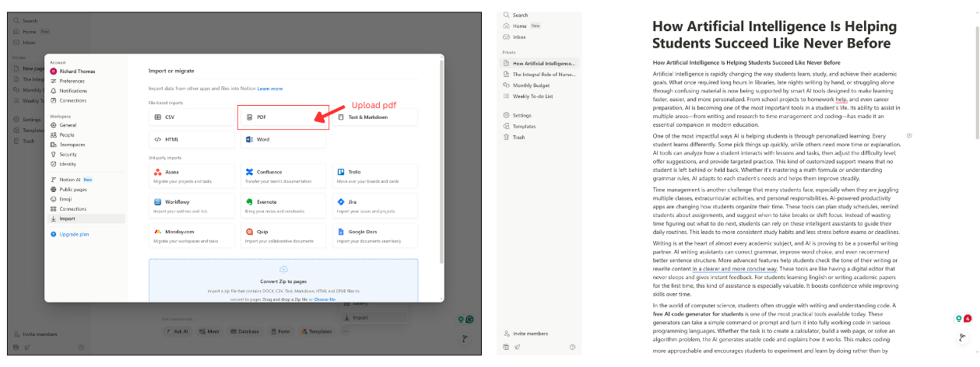Click Search icon in right window sidebar

[x=507, y=15]
